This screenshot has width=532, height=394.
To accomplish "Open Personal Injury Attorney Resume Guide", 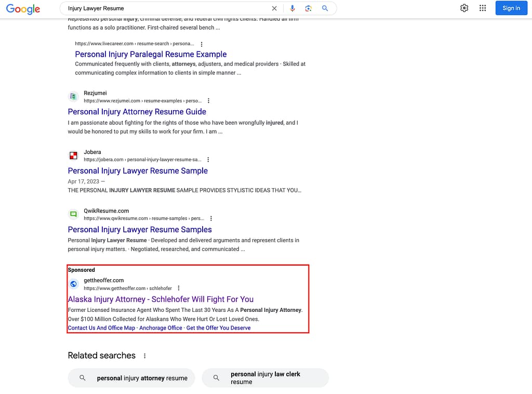I will coord(137,112).
